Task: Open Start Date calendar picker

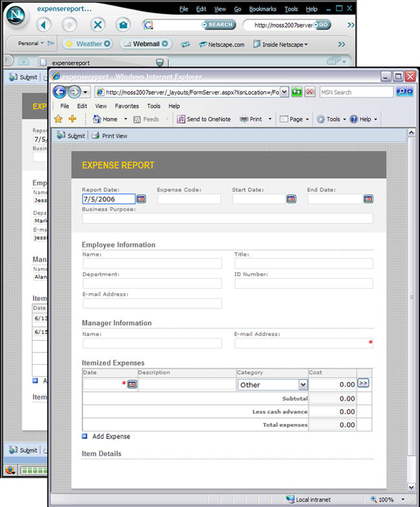Action: point(291,199)
